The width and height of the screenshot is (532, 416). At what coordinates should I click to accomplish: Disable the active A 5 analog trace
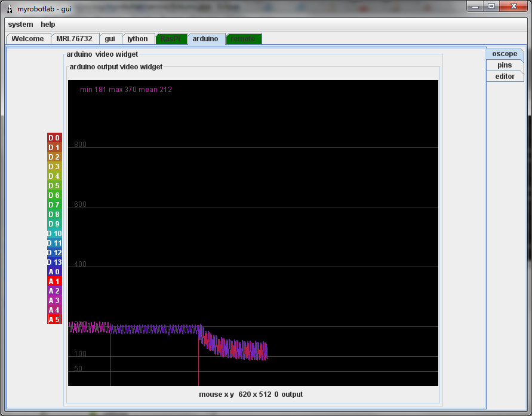click(54, 319)
